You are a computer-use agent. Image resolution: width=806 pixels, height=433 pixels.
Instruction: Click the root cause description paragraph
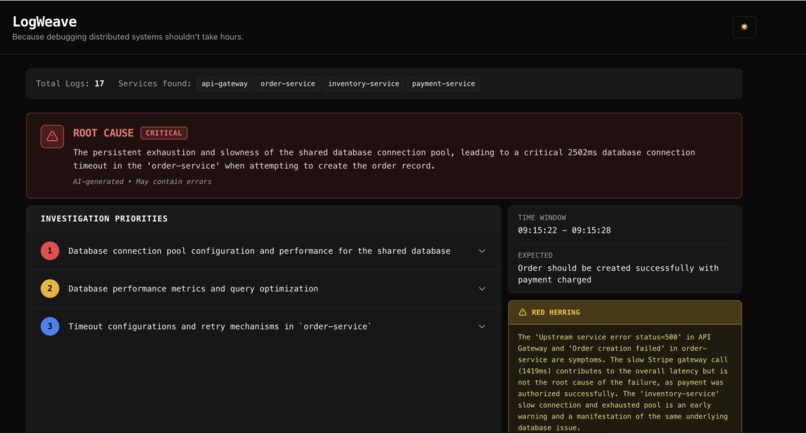pos(384,159)
